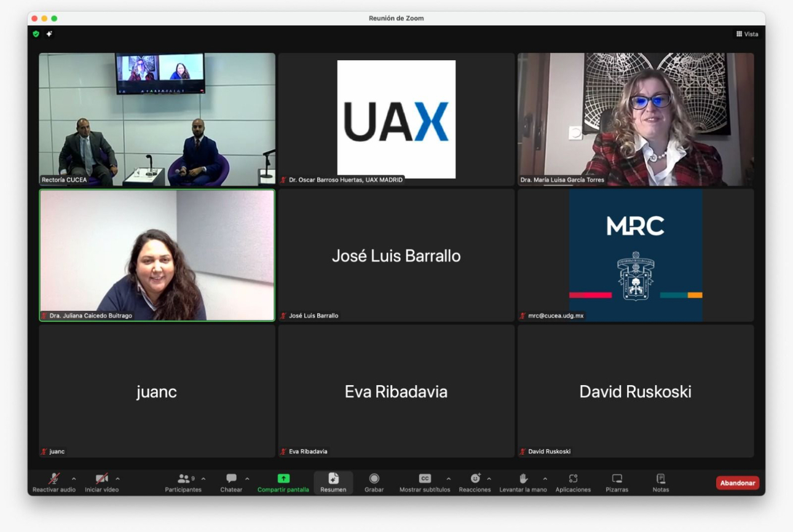
Task: Click the green encryption shield icon
Action: point(36,34)
